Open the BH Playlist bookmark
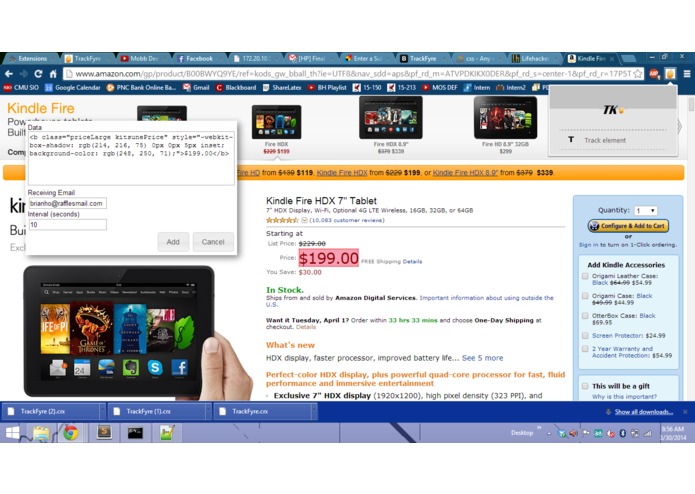The width and height of the screenshot is (695, 494). pos(327,87)
